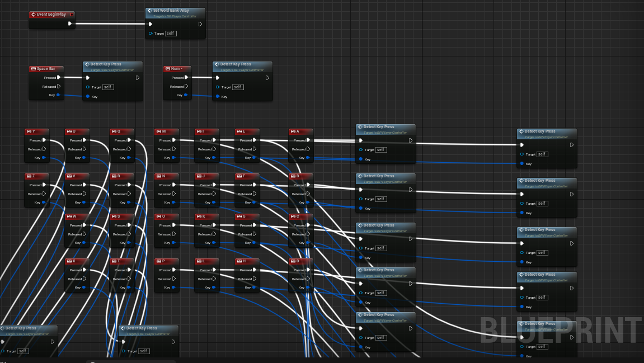Select the L key event node title

[204, 261]
